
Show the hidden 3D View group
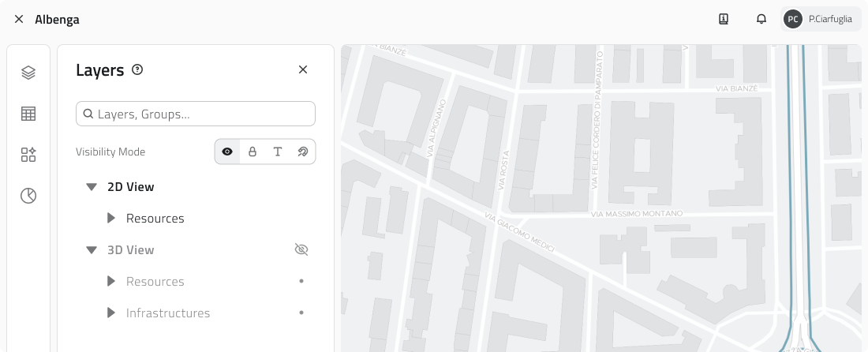point(301,249)
